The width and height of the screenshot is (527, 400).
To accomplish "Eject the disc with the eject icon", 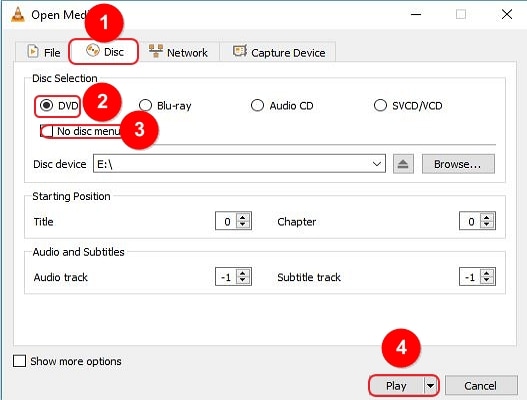I will [x=403, y=164].
